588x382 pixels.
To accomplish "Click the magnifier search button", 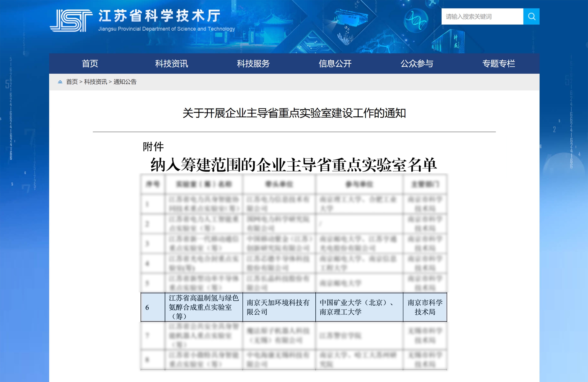I will point(531,16).
